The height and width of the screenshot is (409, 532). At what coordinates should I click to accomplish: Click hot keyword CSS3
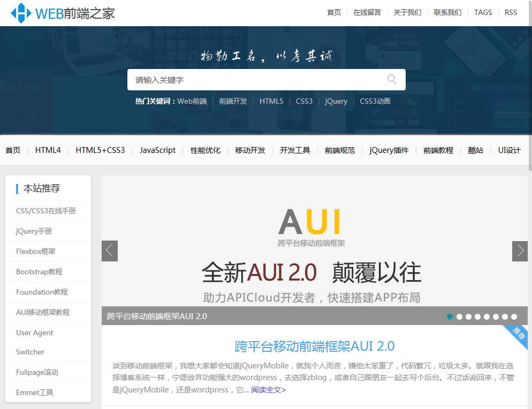coord(304,101)
